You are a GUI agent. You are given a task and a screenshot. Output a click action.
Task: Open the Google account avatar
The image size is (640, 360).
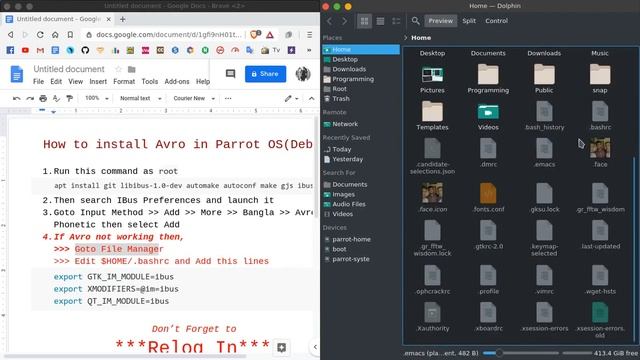(x=303, y=74)
